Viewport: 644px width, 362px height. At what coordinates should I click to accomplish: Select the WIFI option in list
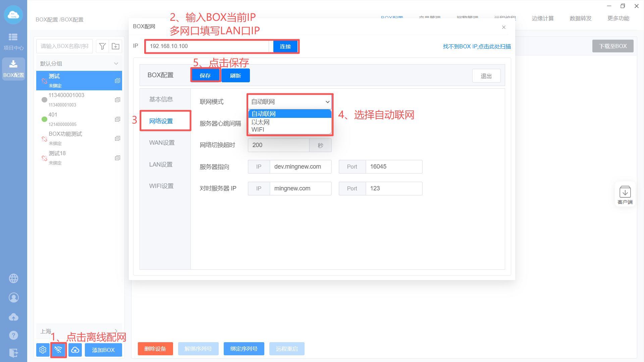pos(258,130)
